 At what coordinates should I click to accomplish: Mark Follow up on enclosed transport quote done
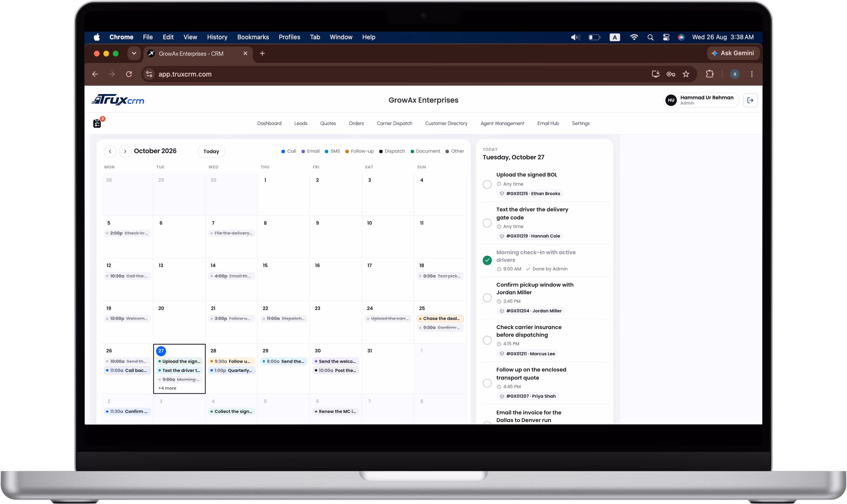[x=487, y=383]
